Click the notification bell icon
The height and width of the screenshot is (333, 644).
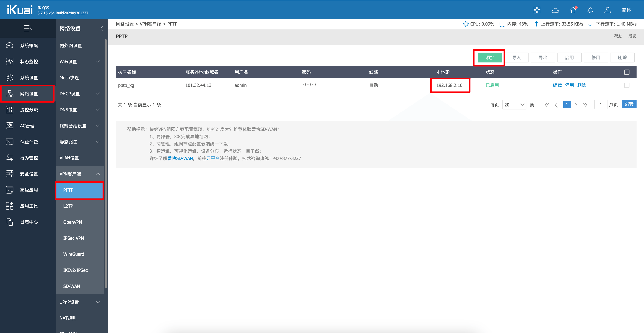590,10
